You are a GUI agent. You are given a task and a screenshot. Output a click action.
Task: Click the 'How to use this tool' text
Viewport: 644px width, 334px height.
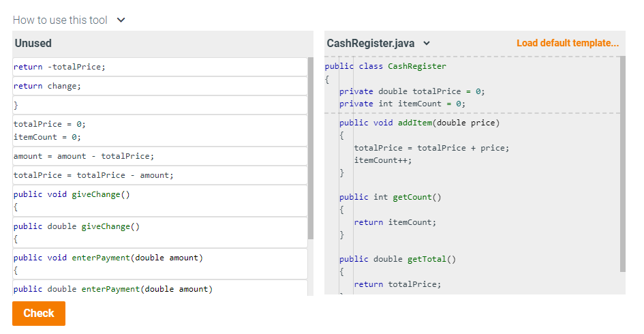(60, 20)
